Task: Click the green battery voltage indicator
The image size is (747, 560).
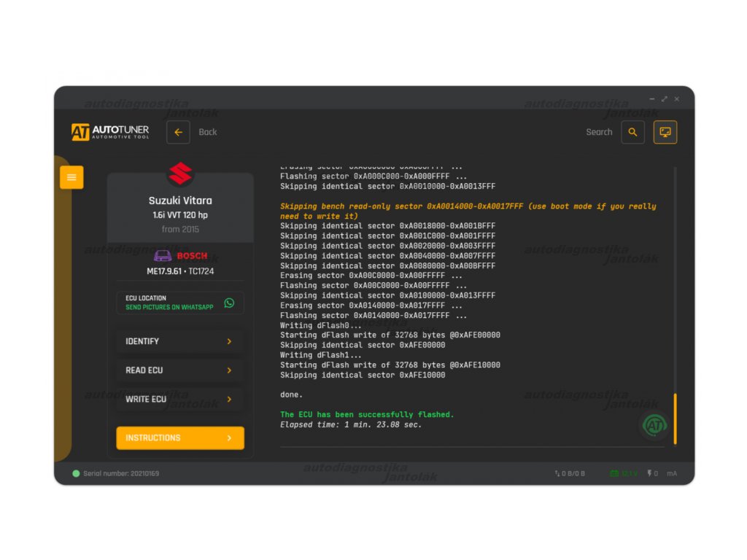Action: (624, 473)
